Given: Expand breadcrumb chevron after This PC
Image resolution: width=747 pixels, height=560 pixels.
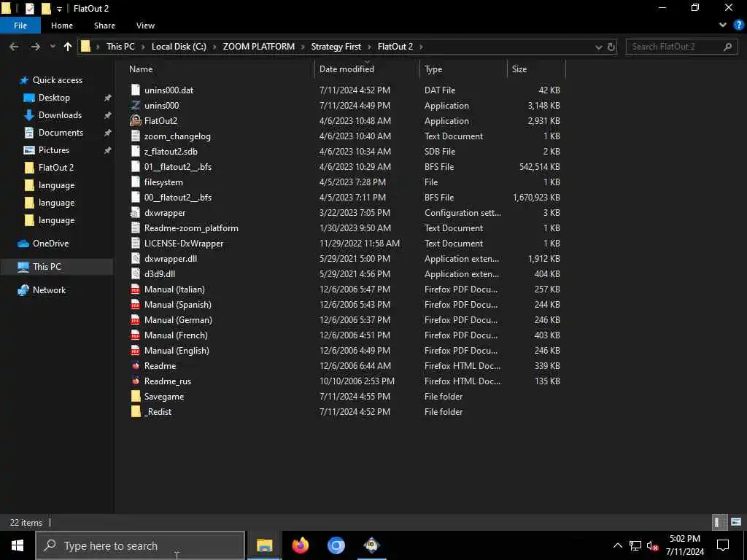Looking at the screenshot, I should click(143, 47).
